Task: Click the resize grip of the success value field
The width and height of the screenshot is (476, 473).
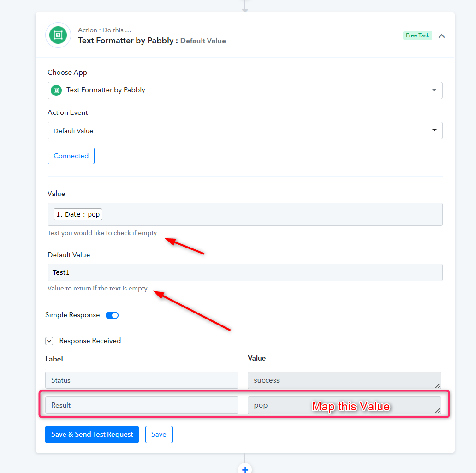Action: click(x=438, y=385)
